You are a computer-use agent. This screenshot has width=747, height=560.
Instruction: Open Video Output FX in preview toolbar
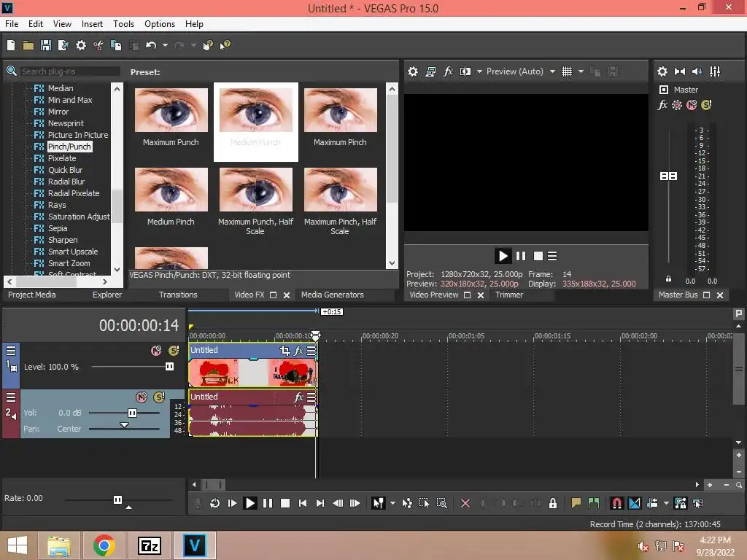[448, 71]
